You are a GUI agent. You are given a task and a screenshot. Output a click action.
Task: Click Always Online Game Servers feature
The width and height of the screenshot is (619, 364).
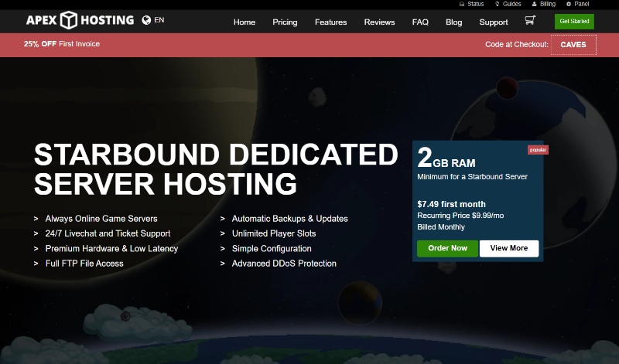coord(101,219)
